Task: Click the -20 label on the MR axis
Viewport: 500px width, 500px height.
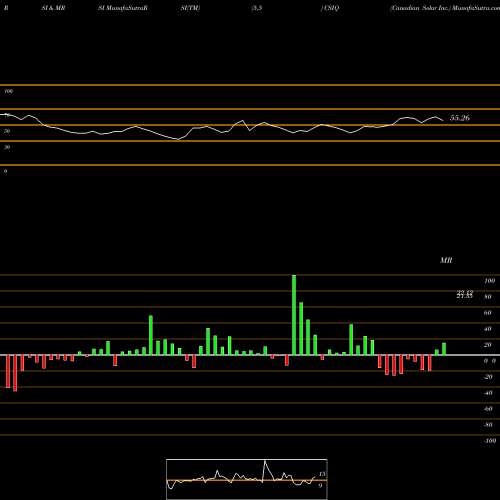Action: (488, 377)
